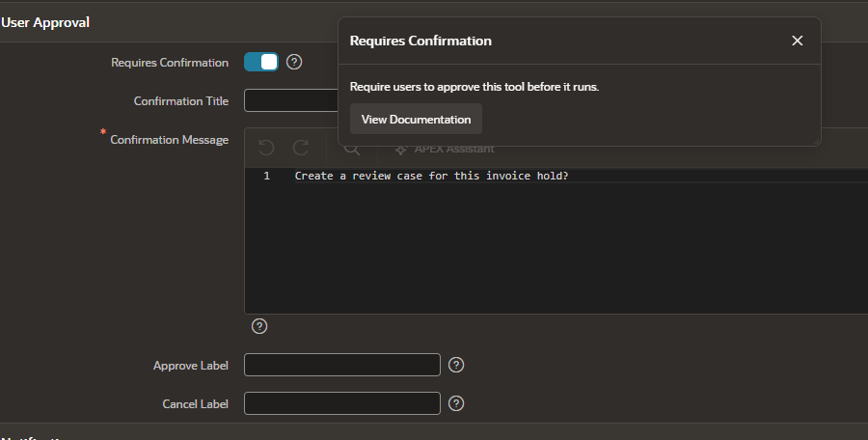Image resolution: width=868 pixels, height=440 pixels.
Task: Click the 'Create a review case' message text
Action: point(431,176)
